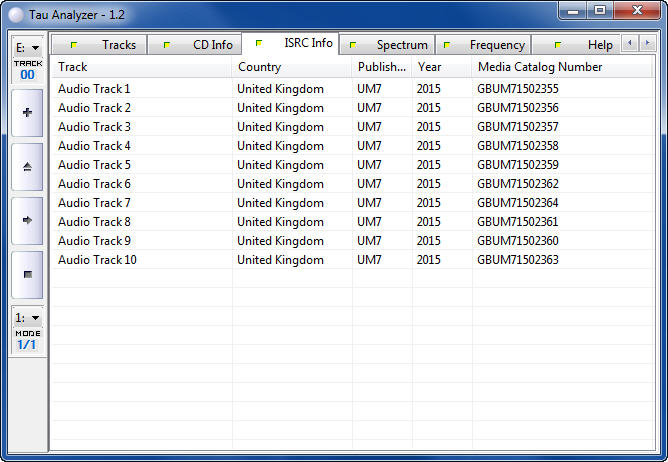Screen dimensions: 668x462
Task: Sort by the Year column header
Action: pos(441,67)
